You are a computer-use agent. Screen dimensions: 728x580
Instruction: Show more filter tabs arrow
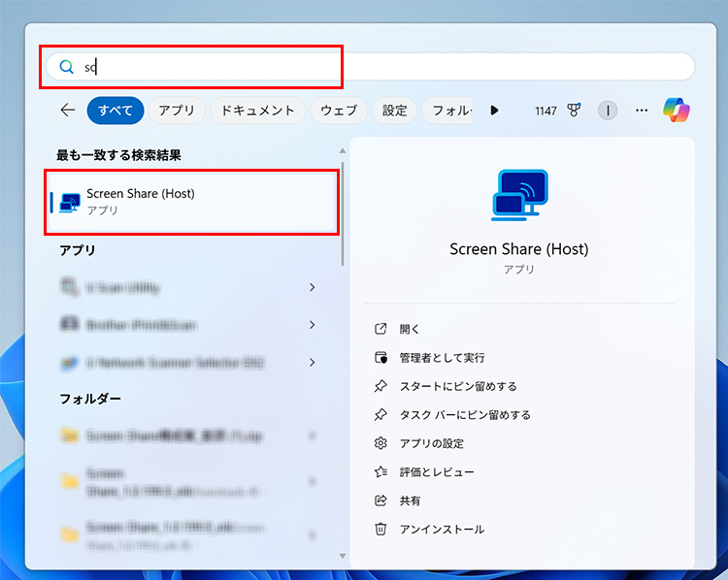coord(494,111)
